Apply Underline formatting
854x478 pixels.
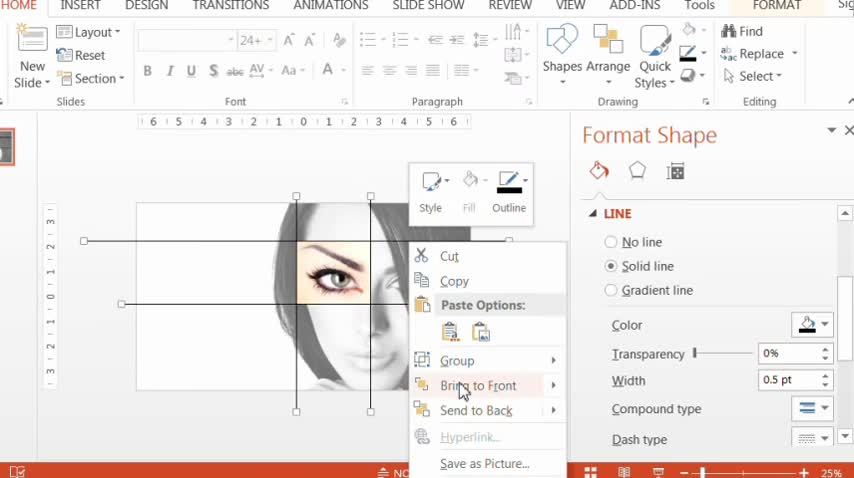click(x=191, y=71)
